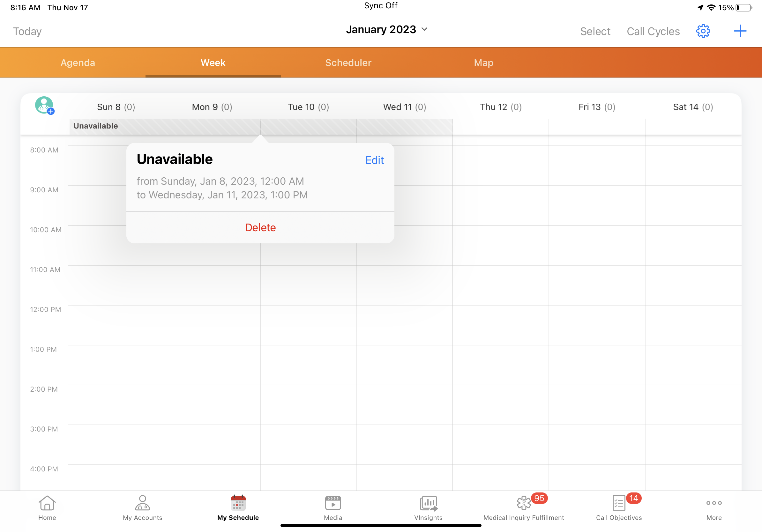The width and height of the screenshot is (762, 532).
Task: Open the Map tab
Action: 483,63
